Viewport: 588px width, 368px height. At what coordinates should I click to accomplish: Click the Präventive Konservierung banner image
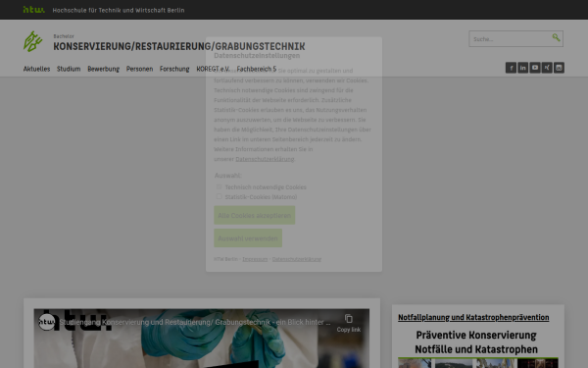478,347
